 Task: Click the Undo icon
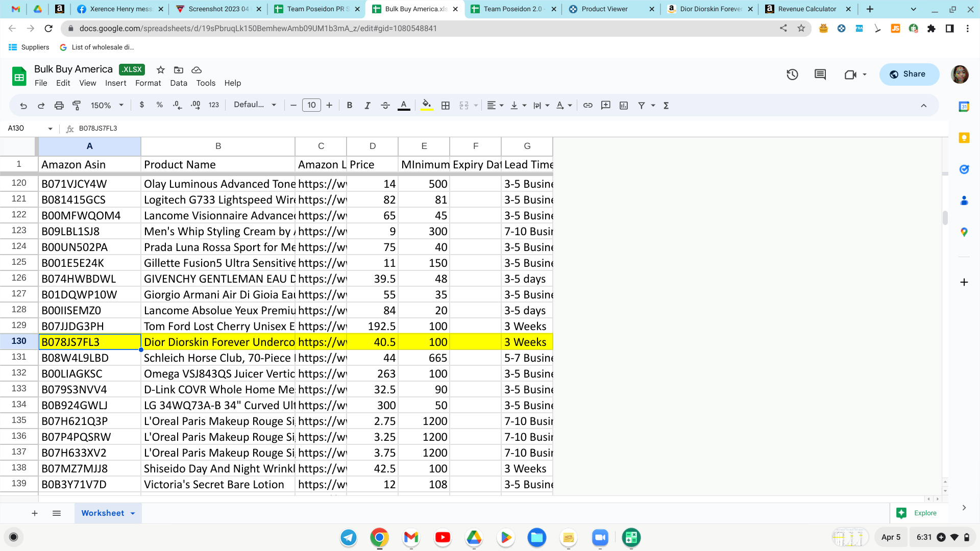(23, 106)
